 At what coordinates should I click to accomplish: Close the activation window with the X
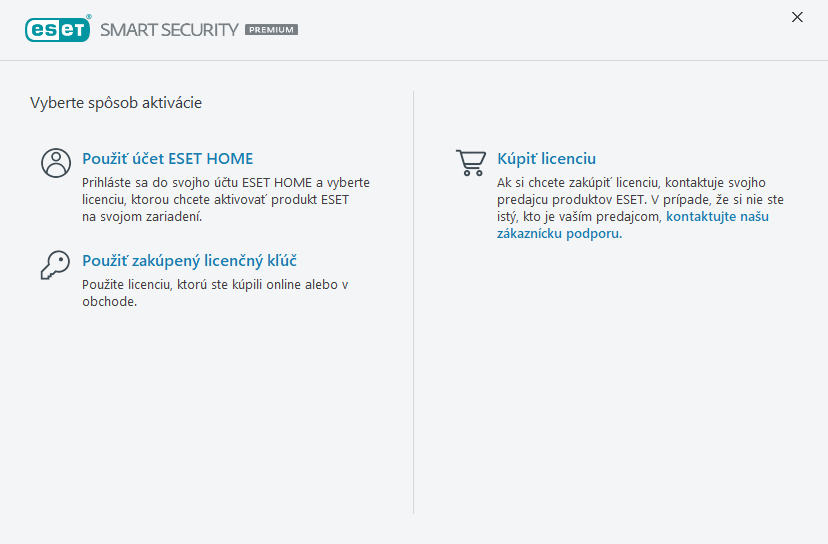click(797, 17)
